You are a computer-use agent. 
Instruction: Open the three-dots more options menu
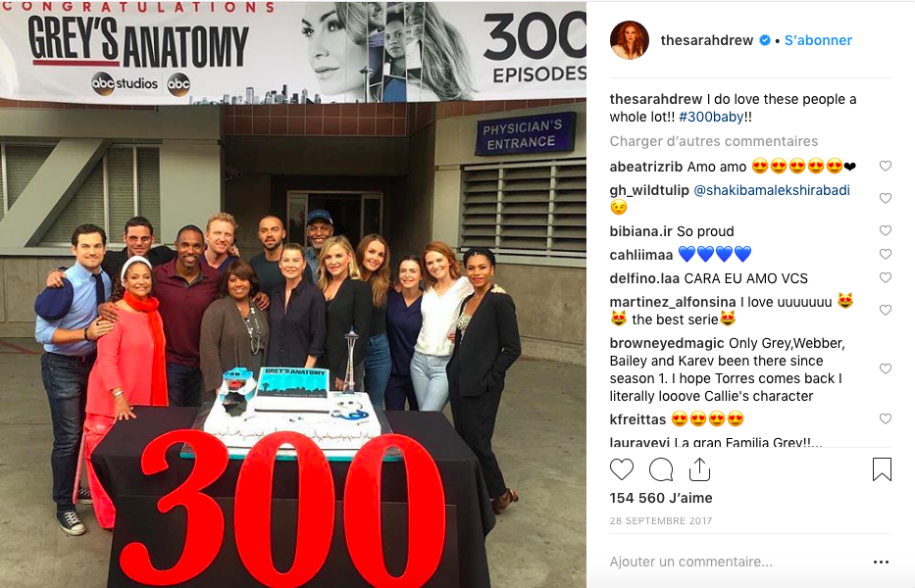[x=881, y=562]
